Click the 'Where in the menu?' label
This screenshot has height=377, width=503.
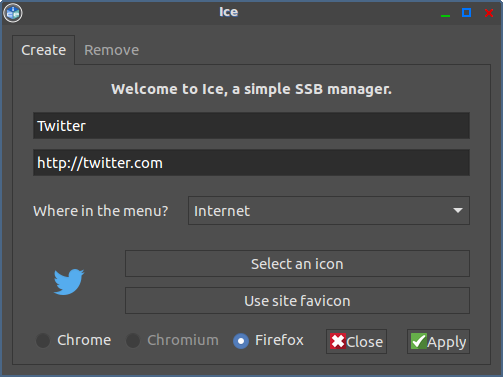(101, 211)
